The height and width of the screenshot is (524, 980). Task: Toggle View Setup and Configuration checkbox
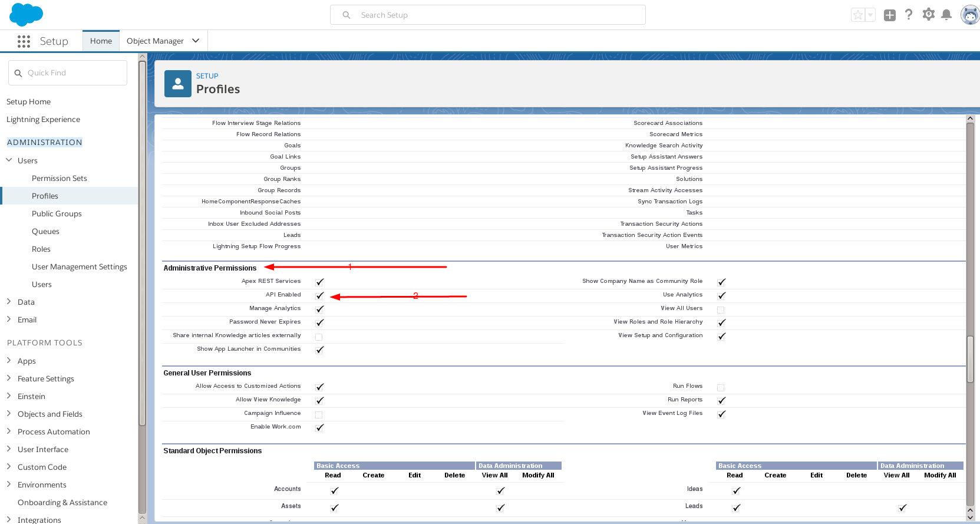click(721, 336)
